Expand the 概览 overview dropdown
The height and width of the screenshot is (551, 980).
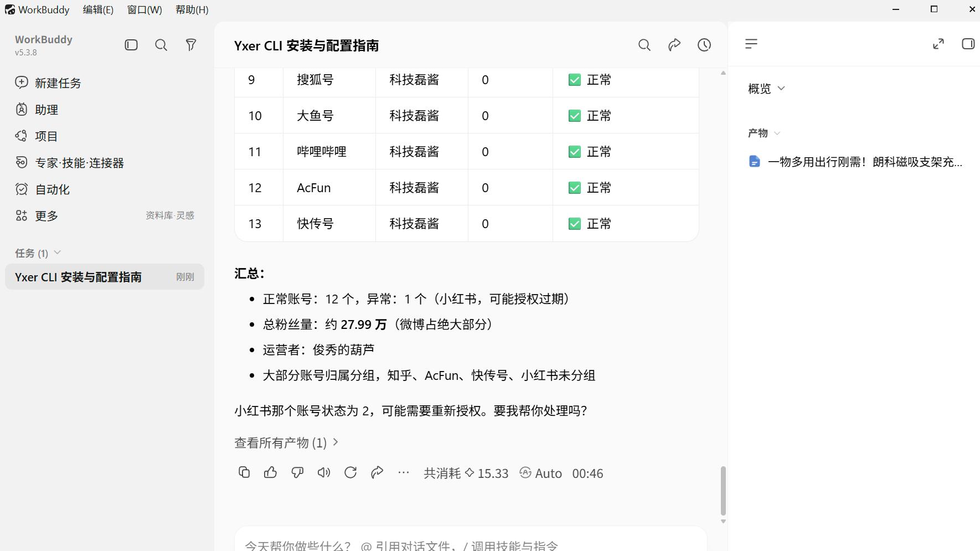pos(766,89)
